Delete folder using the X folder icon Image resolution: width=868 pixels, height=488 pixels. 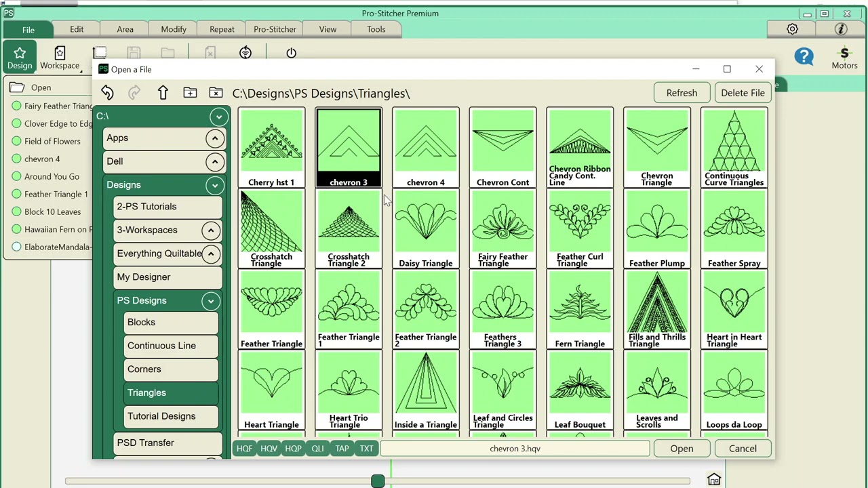pos(216,93)
